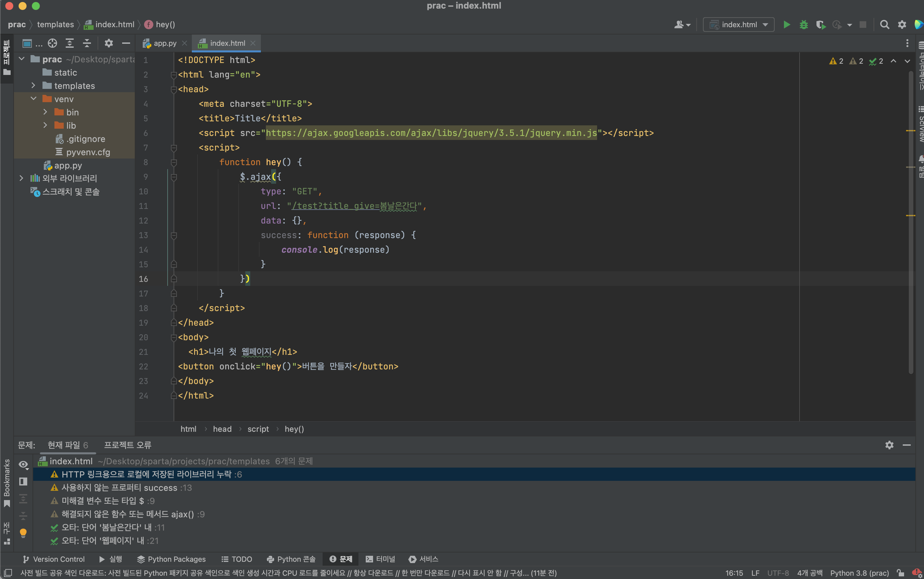924x579 pixels.
Task: Start debugging with the bug icon
Action: tap(804, 25)
